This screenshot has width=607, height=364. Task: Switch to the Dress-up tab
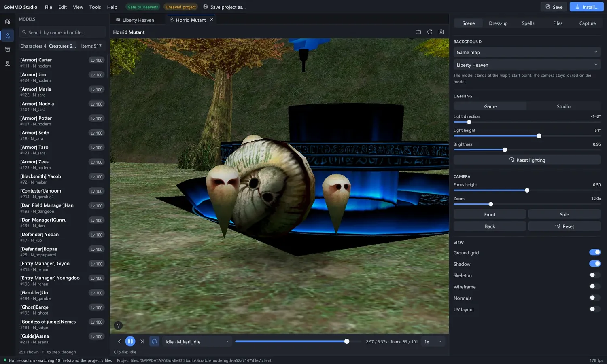click(498, 23)
